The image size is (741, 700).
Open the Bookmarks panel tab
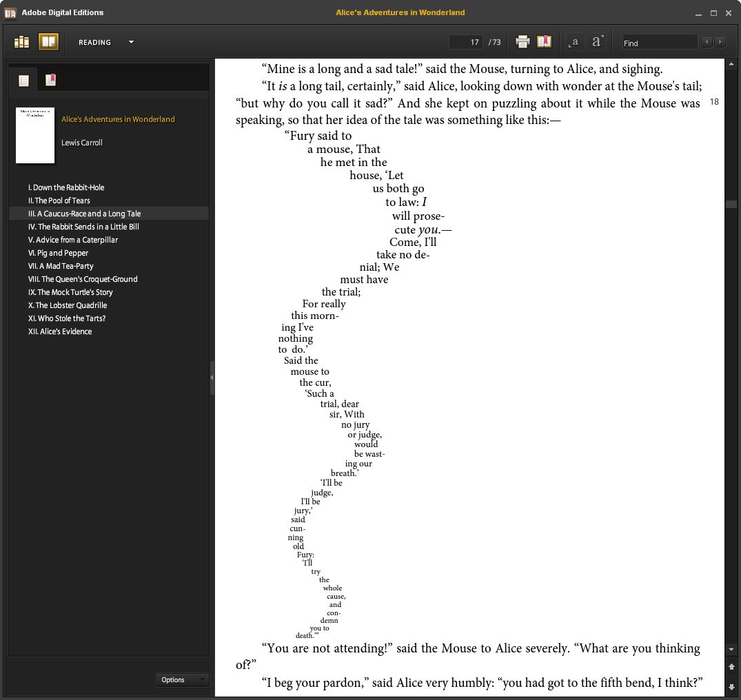(x=50, y=81)
